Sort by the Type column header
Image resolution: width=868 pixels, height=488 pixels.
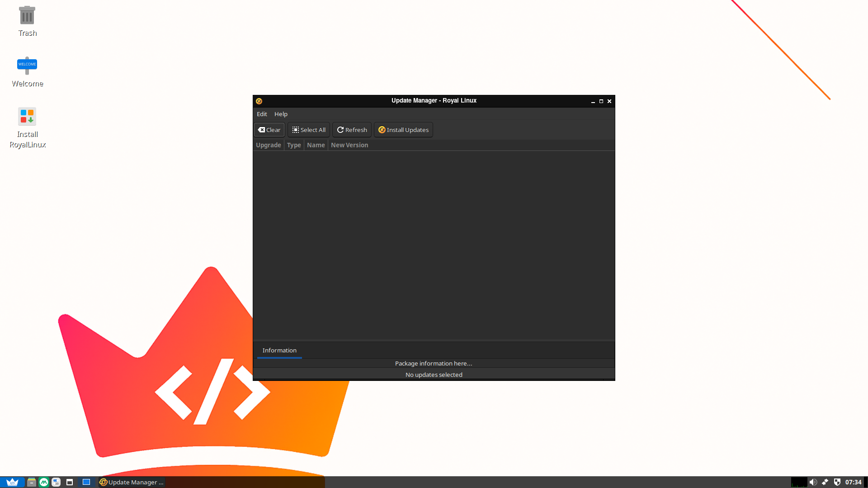coord(294,145)
